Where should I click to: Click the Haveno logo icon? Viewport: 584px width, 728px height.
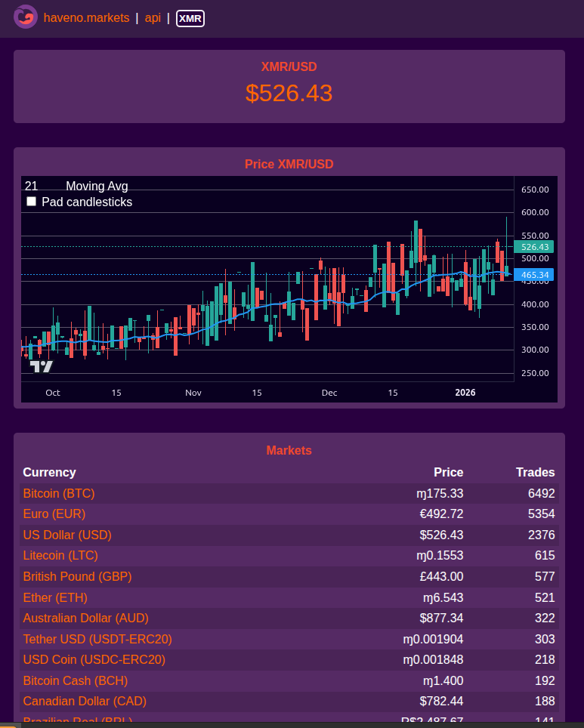coord(26,17)
